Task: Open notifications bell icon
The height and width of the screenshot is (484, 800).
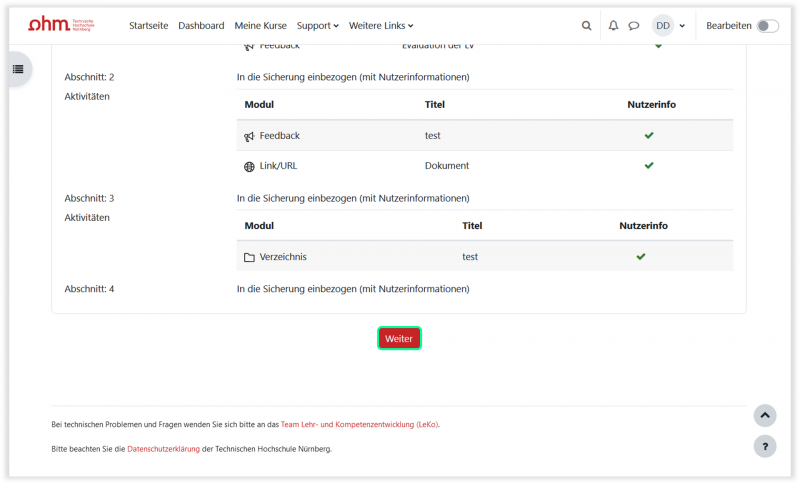Action: [x=613, y=26]
